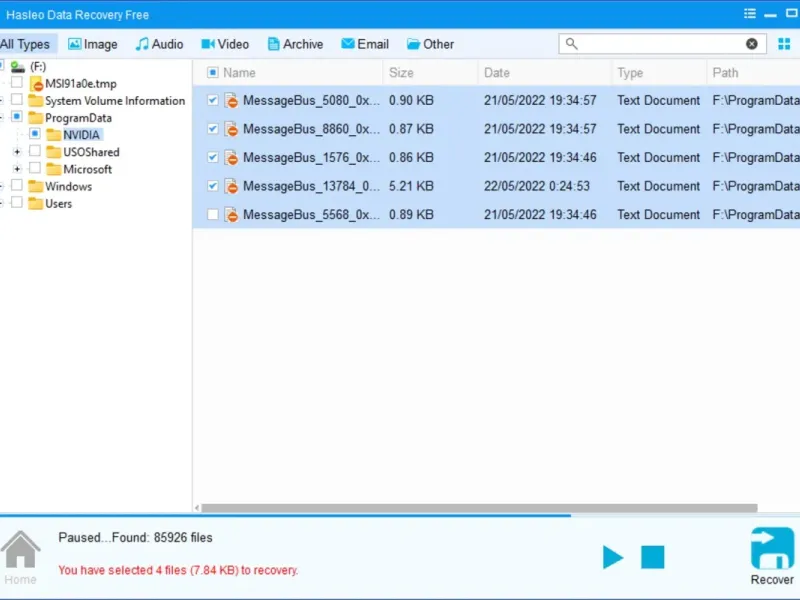800x600 pixels.
Task: Click file icon of MessageBus_1576_0x
Action: point(232,158)
